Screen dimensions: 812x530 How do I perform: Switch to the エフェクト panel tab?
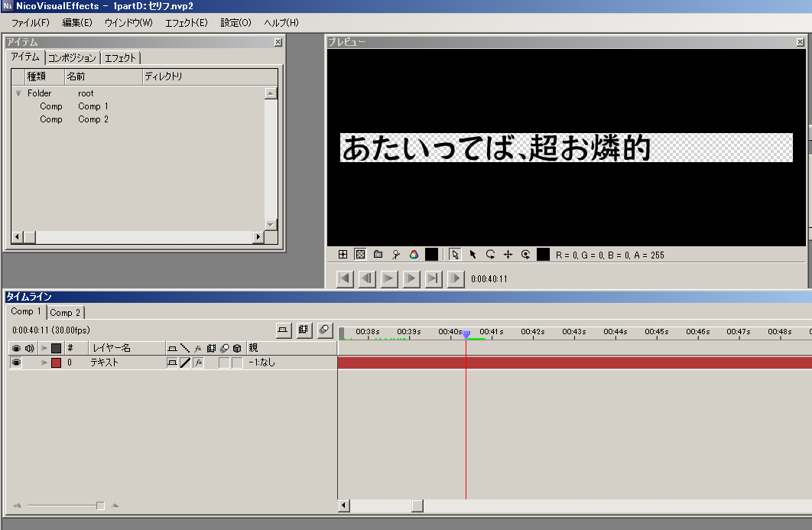[120, 58]
